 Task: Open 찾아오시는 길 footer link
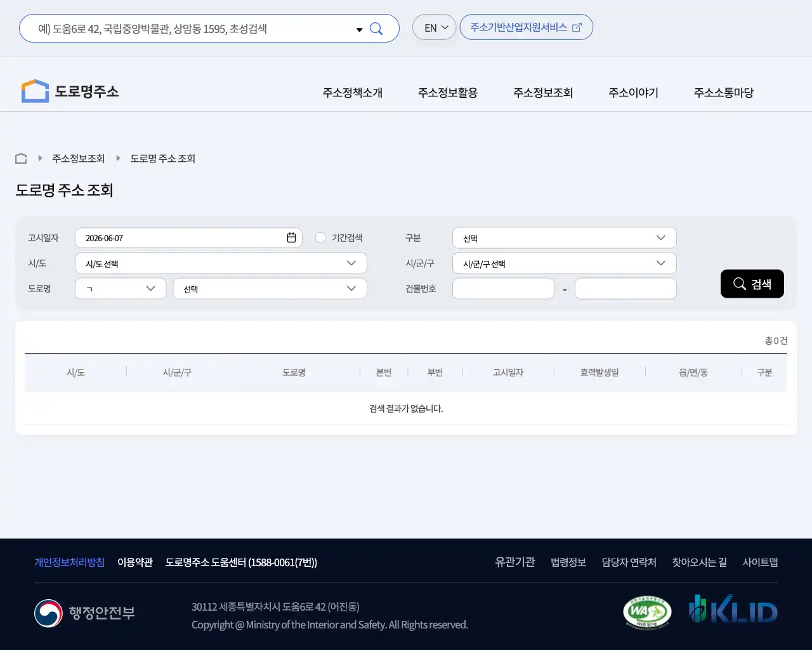tap(700, 562)
